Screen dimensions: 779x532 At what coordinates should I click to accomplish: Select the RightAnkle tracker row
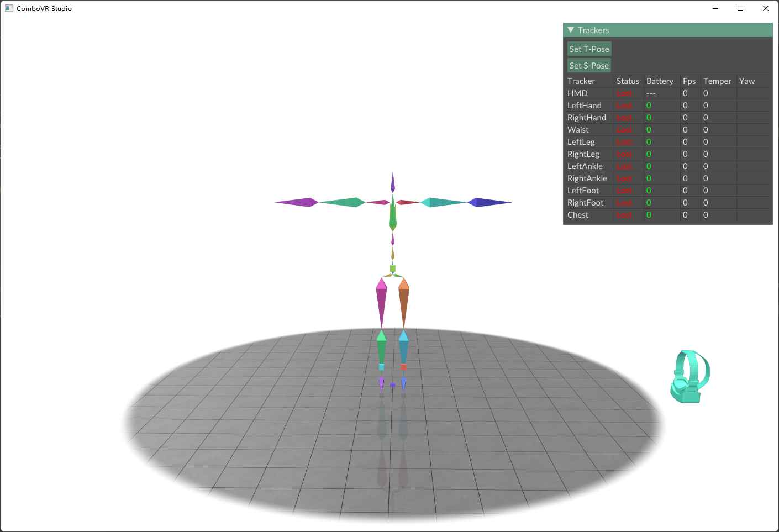(x=667, y=178)
